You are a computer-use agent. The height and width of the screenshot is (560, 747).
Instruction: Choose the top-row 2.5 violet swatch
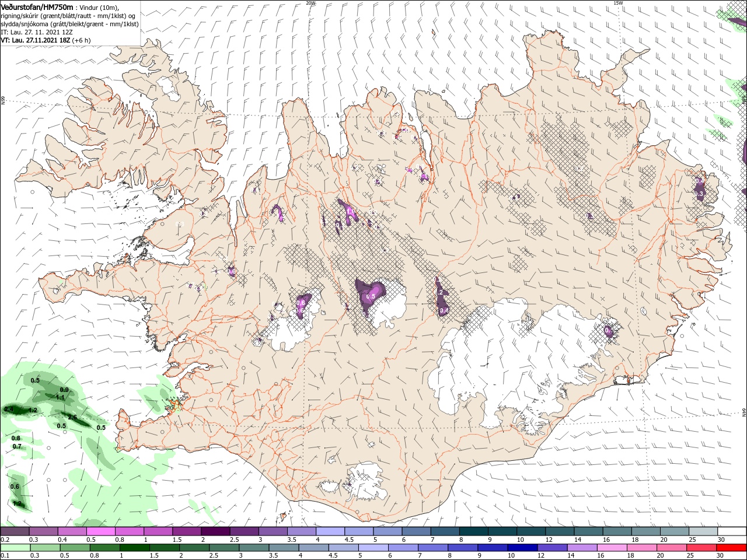243,531
